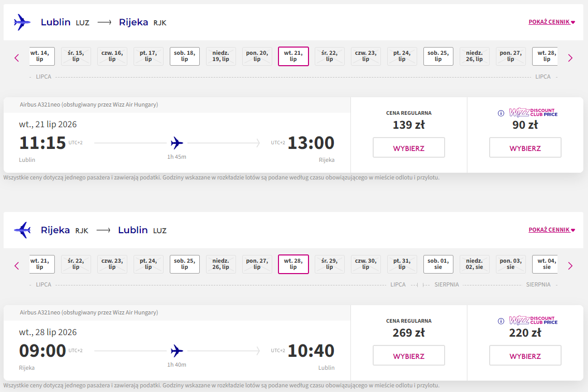Select outbound date sob. 18, lip
Image resolution: width=588 pixels, height=392 pixels.
coord(185,56)
